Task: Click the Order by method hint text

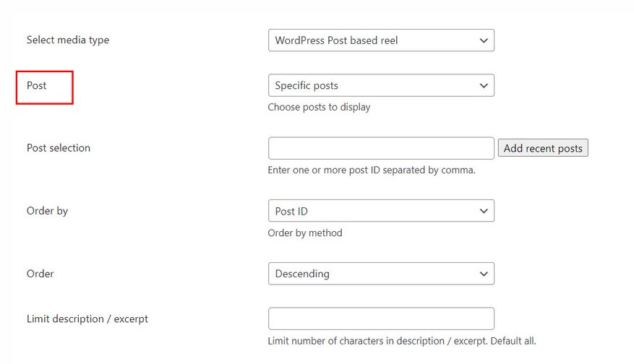Action: tap(305, 233)
